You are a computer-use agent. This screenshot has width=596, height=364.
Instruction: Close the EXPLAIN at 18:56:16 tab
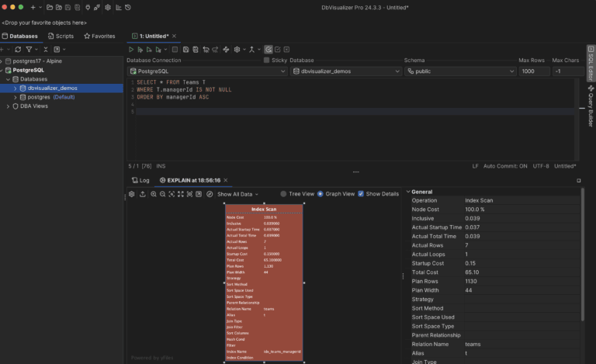point(225,180)
